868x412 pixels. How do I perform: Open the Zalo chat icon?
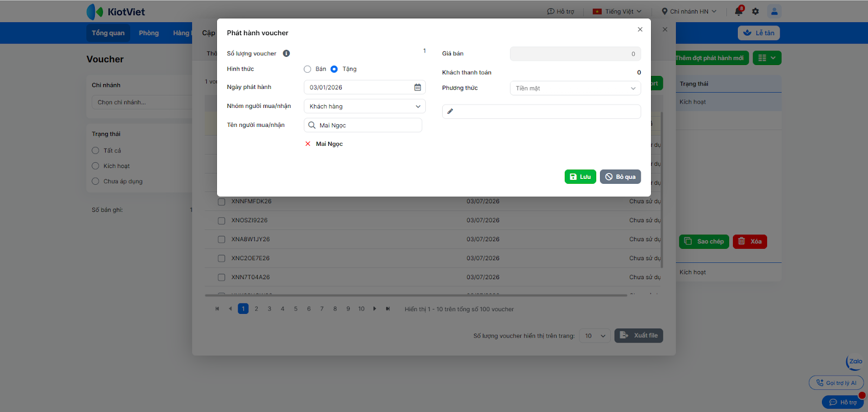[854, 362]
